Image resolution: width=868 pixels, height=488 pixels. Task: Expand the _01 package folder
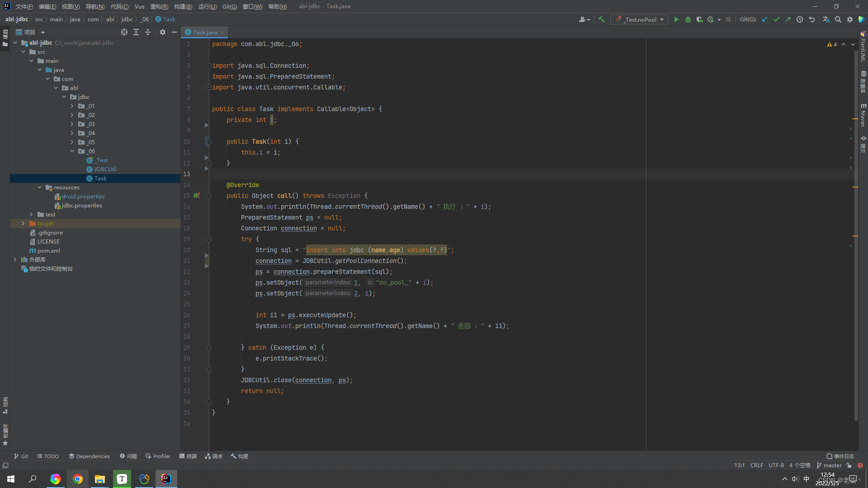pos(72,106)
